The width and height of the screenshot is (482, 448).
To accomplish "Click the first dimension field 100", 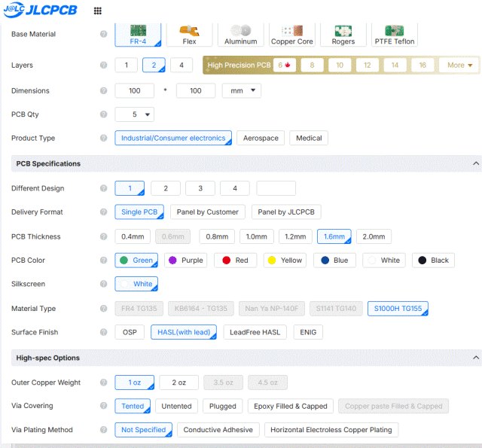I will coord(134,90).
